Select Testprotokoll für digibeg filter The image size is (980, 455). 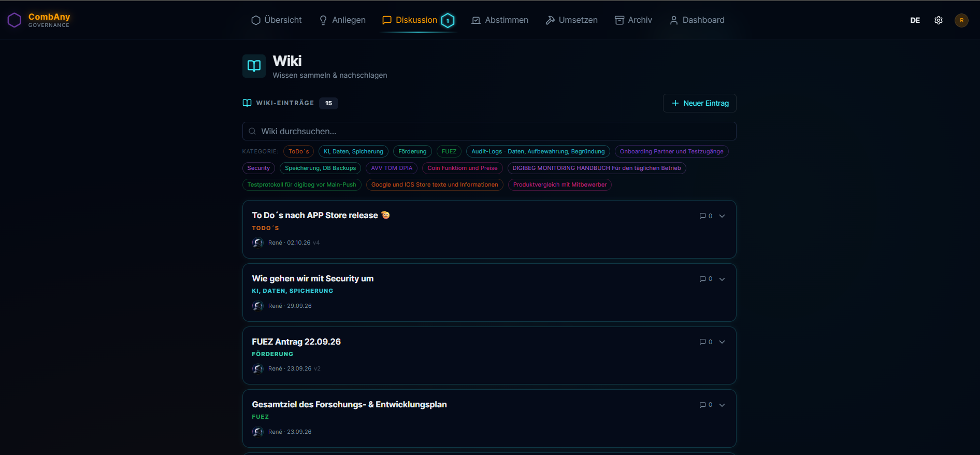pos(302,185)
